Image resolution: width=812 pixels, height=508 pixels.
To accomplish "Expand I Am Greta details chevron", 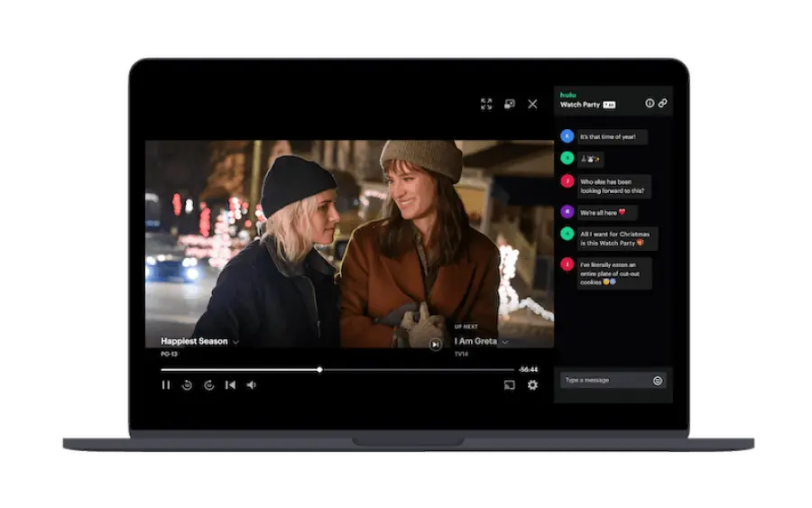I will pos(505,342).
